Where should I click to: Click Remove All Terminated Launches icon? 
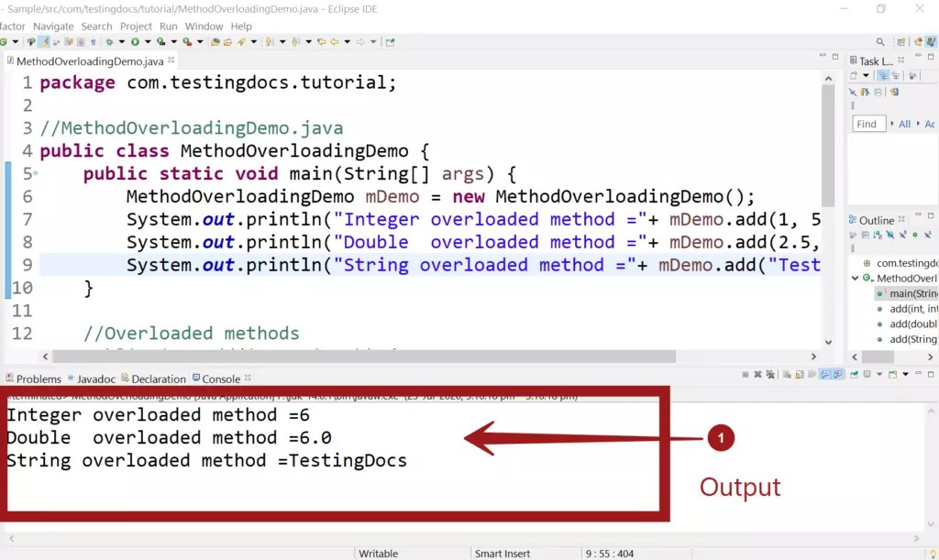[770, 375]
